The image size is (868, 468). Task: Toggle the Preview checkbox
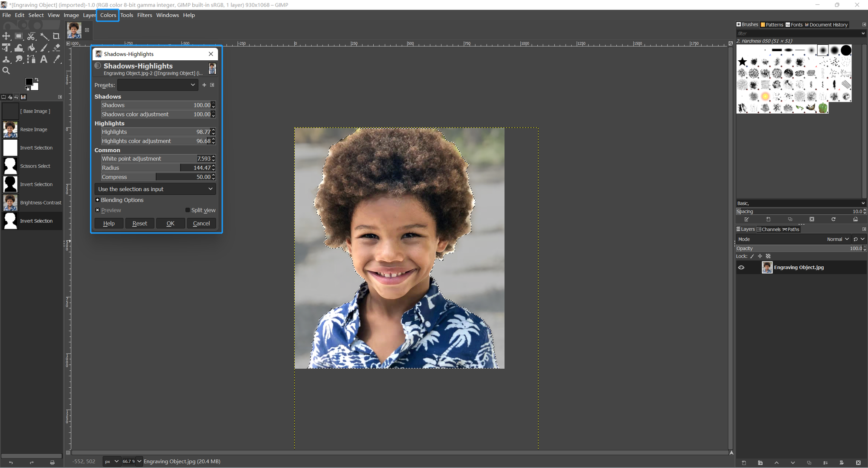pos(98,210)
